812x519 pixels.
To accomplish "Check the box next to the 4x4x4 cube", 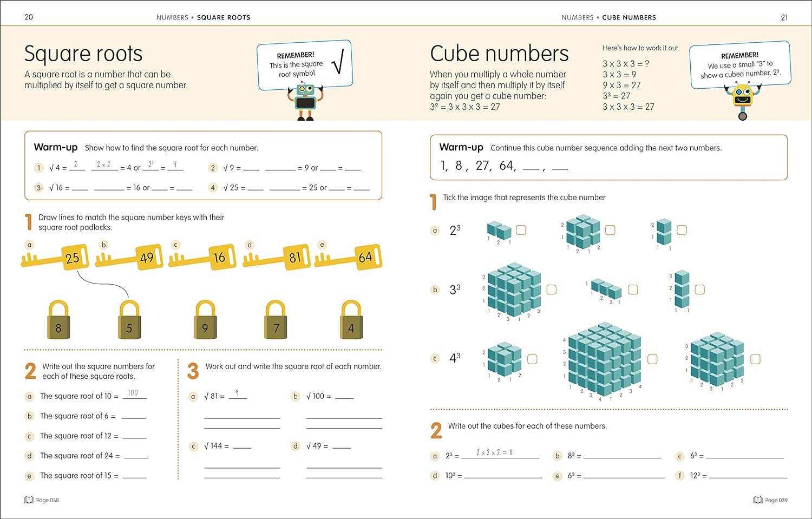I will 652,359.
